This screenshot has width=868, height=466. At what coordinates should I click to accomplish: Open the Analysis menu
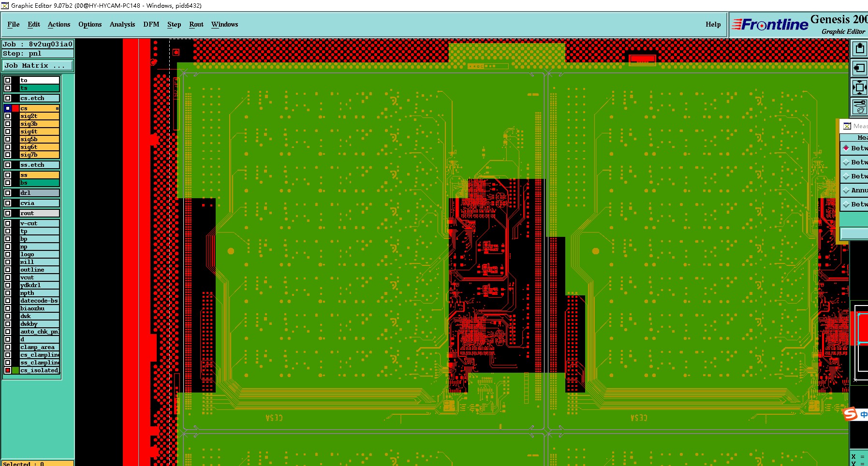(x=122, y=24)
